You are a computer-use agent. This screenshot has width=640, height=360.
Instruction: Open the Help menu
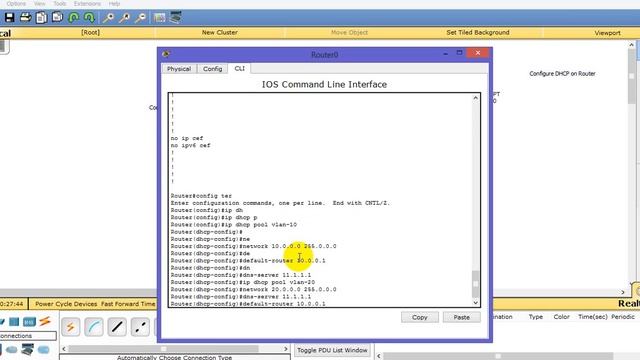[114, 4]
